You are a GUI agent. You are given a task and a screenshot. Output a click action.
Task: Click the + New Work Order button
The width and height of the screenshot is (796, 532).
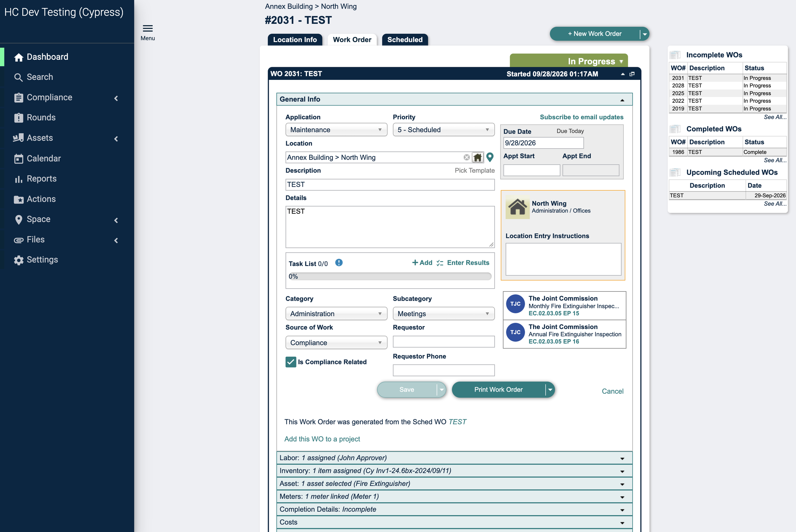(595, 34)
